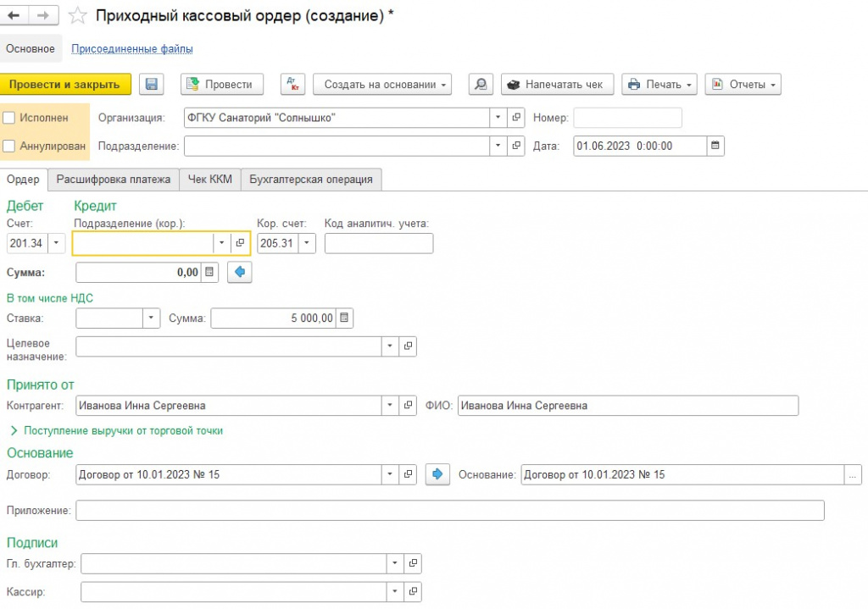Image resolution: width=868 pixels, height=609 pixels.
Task: Click Провести и закрыть button
Action: tap(64, 84)
